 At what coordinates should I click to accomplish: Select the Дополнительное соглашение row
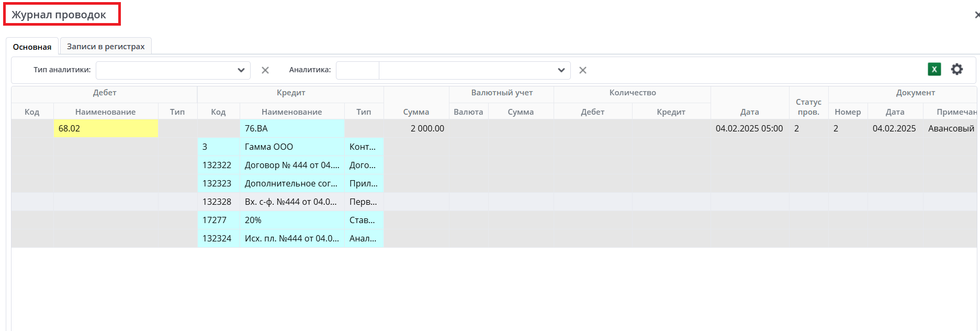click(x=291, y=183)
